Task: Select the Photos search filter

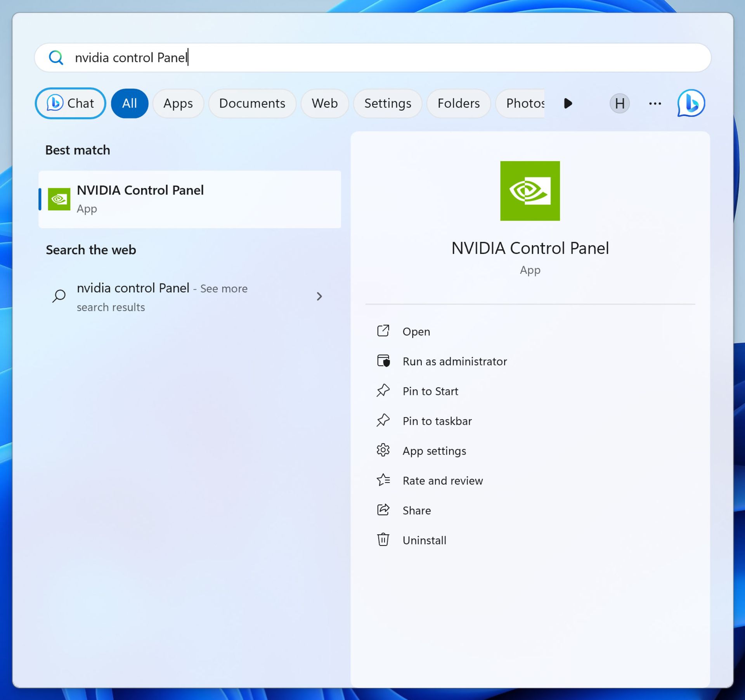Action: coord(527,102)
